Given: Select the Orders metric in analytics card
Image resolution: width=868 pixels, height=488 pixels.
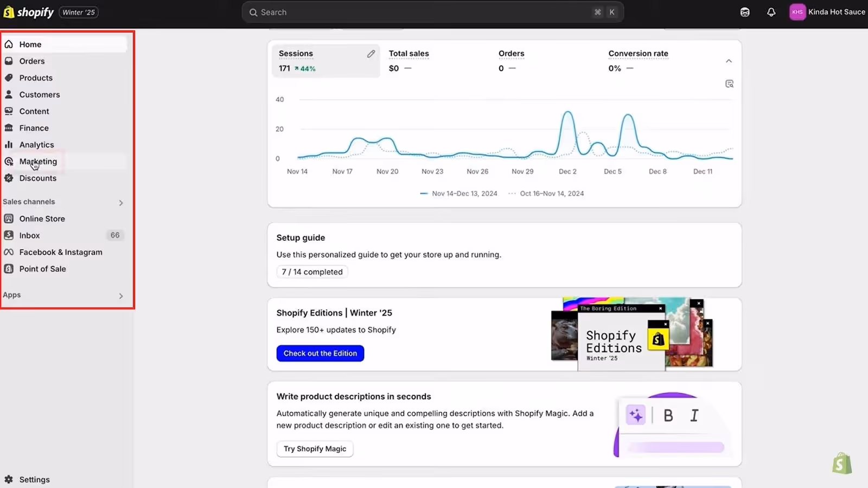Looking at the screenshot, I should point(512,61).
